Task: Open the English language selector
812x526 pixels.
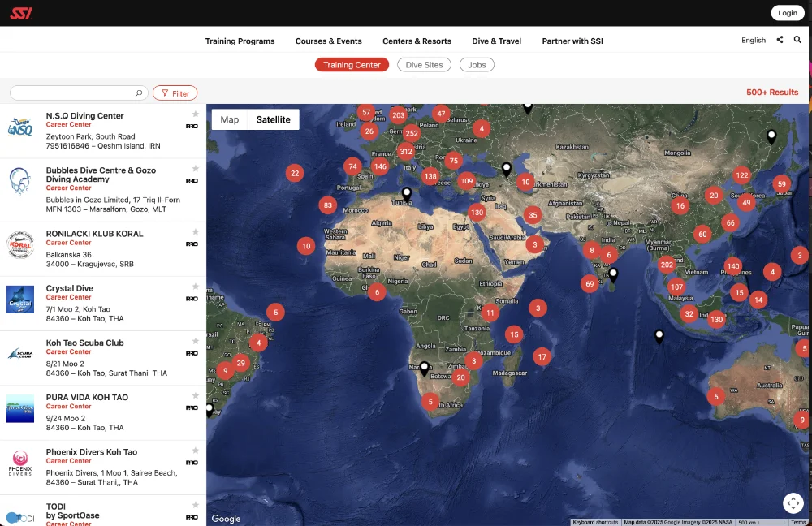Action: tap(754, 40)
